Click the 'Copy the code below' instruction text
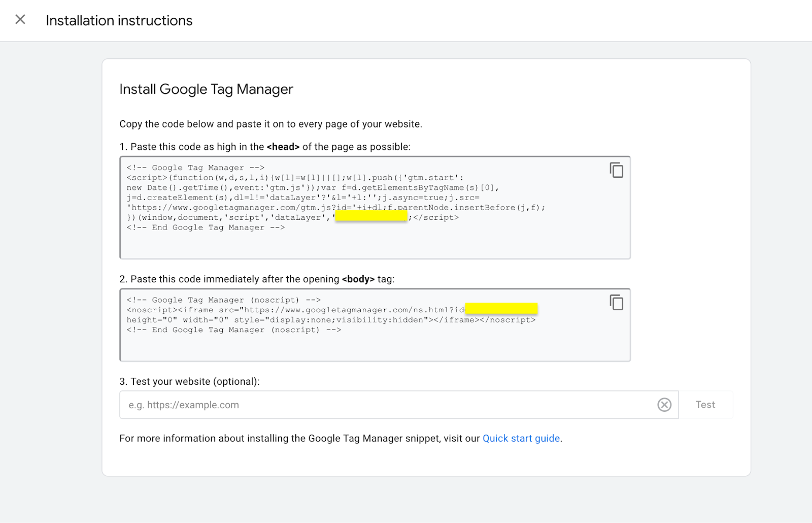The height and width of the screenshot is (523, 812). pyautogui.click(x=270, y=124)
